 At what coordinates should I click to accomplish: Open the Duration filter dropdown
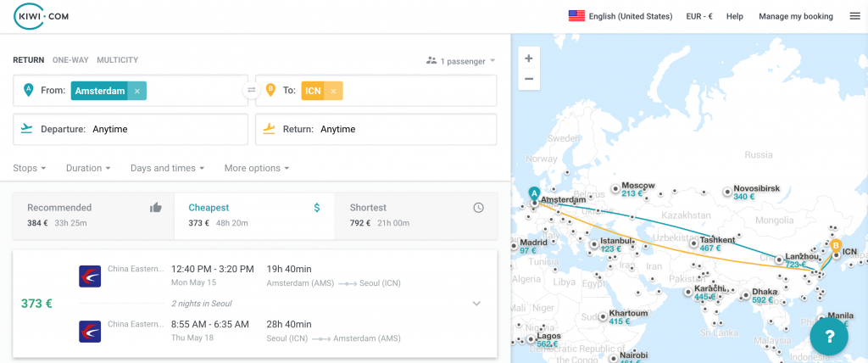[x=88, y=168]
